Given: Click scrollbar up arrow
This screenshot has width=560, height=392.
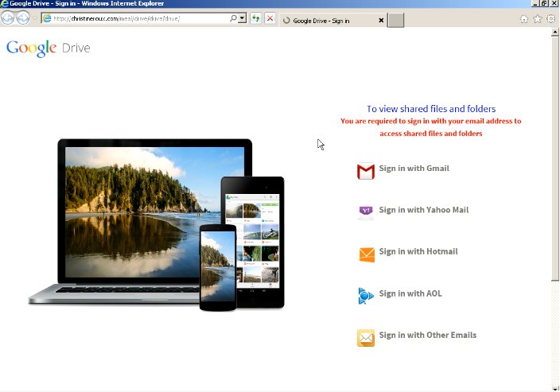Looking at the screenshot, I should [x=554, y=32].
